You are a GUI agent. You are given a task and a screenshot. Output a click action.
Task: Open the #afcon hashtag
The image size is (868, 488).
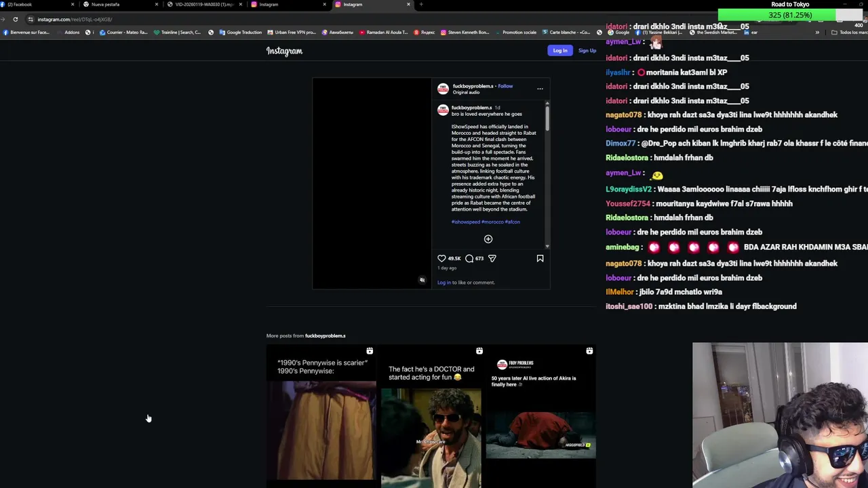coord(513,222)
